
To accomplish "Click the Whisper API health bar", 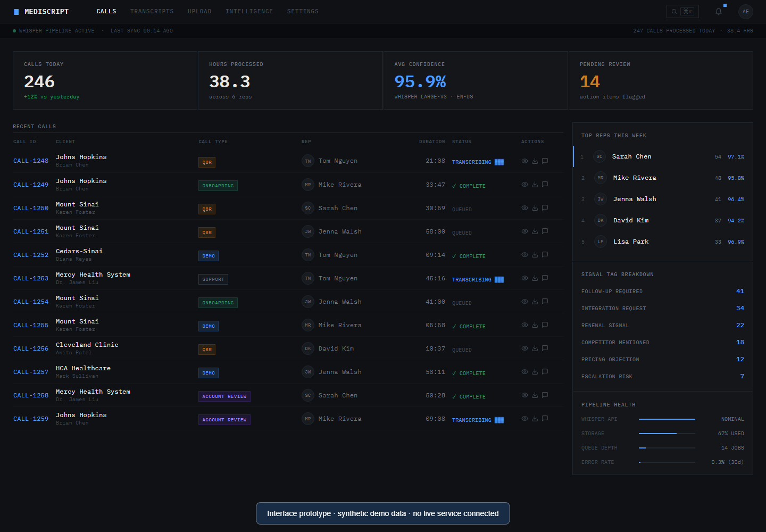I will point(667,419).
